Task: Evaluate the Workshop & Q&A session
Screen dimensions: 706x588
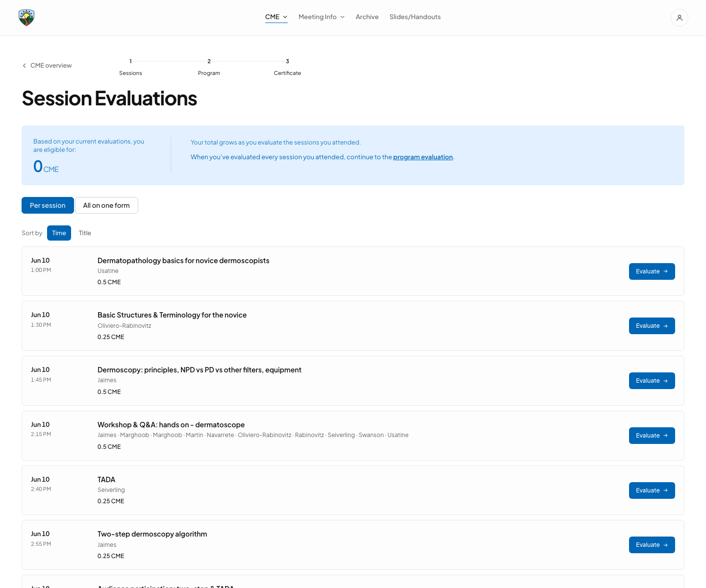Action: click(652, 436)
